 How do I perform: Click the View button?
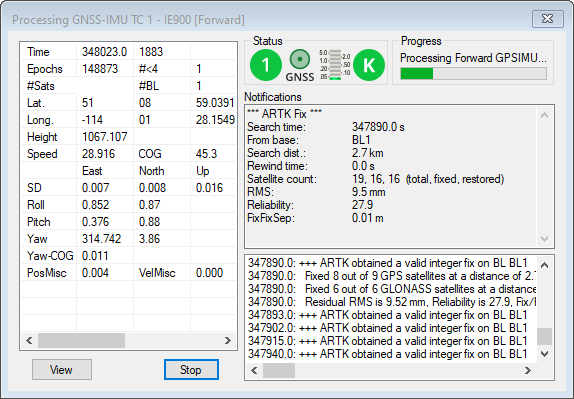[62, 370]
